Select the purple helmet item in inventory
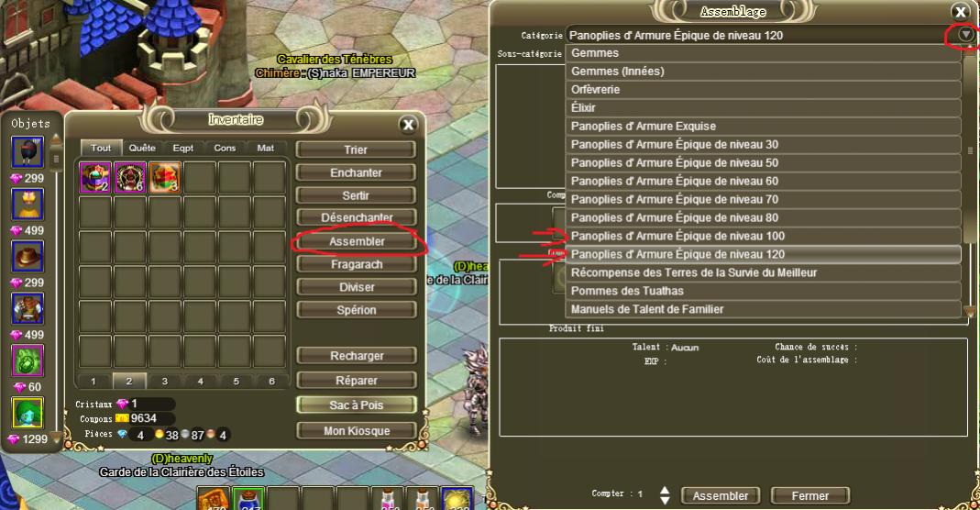This screenshot has height=510, width=980. pos(95,178)
